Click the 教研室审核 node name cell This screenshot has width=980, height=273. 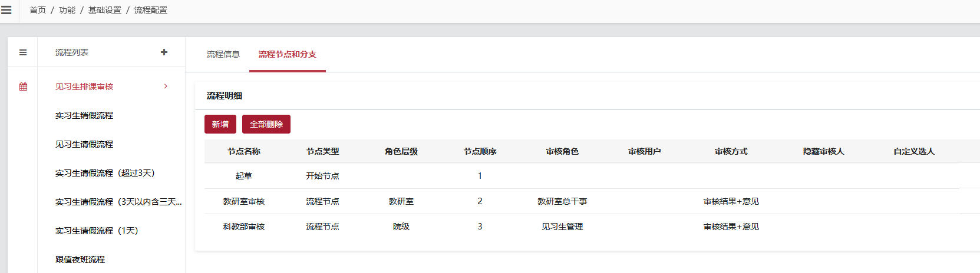[244, 201]
